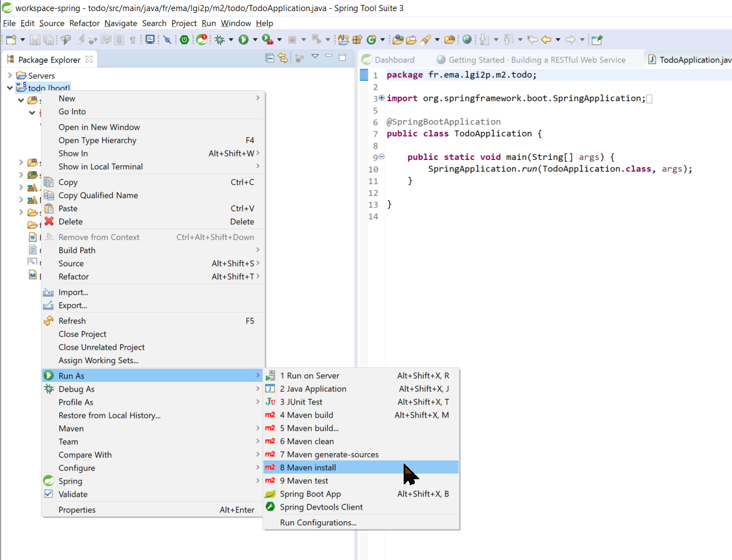
Task: Click the New wizard toolbar icon
Action: tap(11, 40)
